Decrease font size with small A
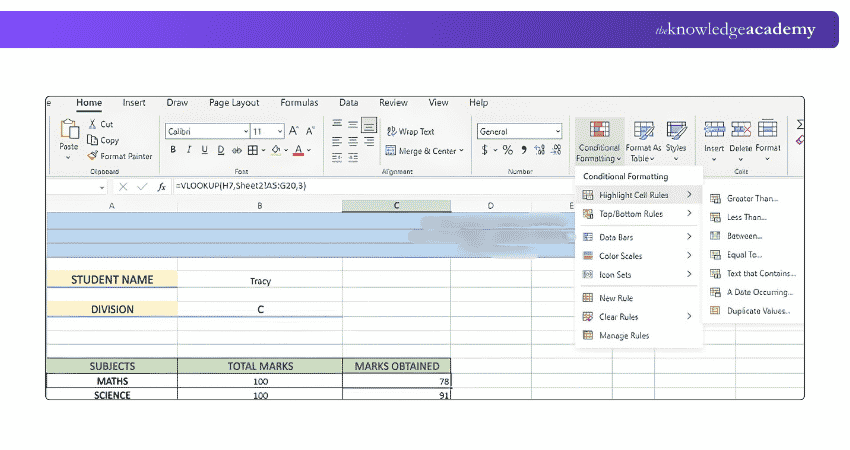Viewport: 850px width, 450px height. (310, 131)
